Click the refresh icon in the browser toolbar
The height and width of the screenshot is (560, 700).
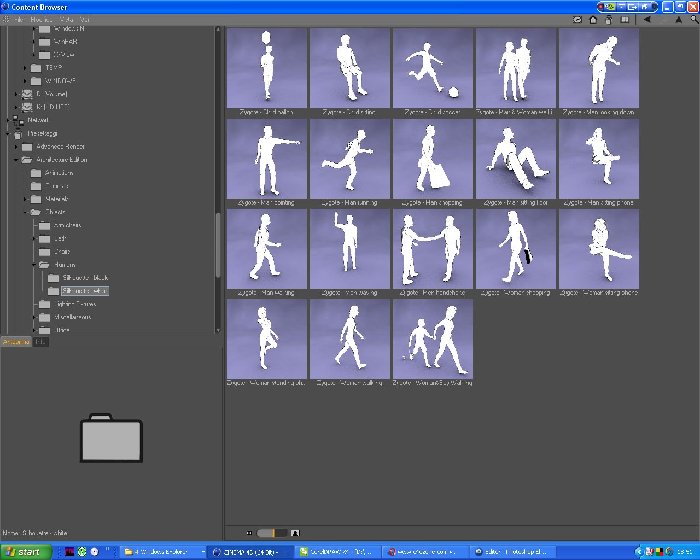pyautogui.click(x=577, y=20)
